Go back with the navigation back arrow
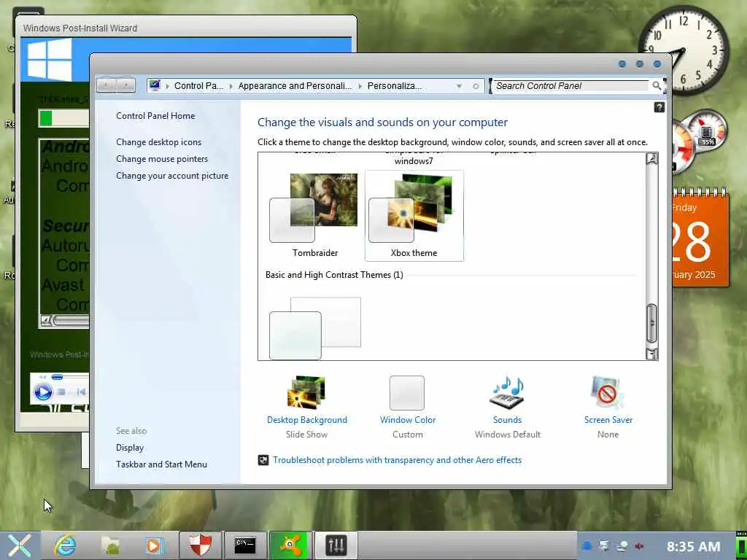This screenshot has height=560, width=747. click(x=106, y=85)
